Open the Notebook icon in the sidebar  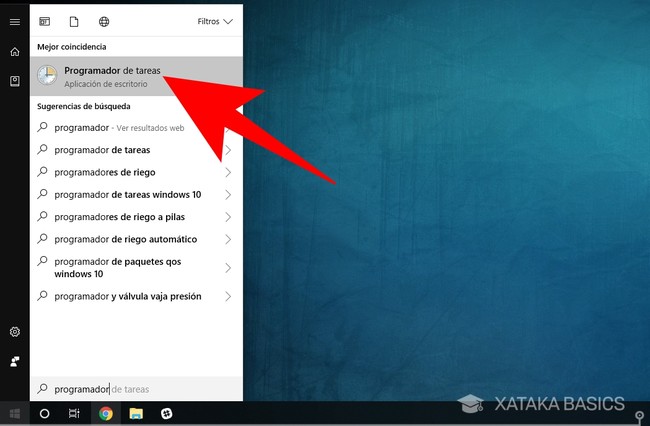[x=14, y=80]
